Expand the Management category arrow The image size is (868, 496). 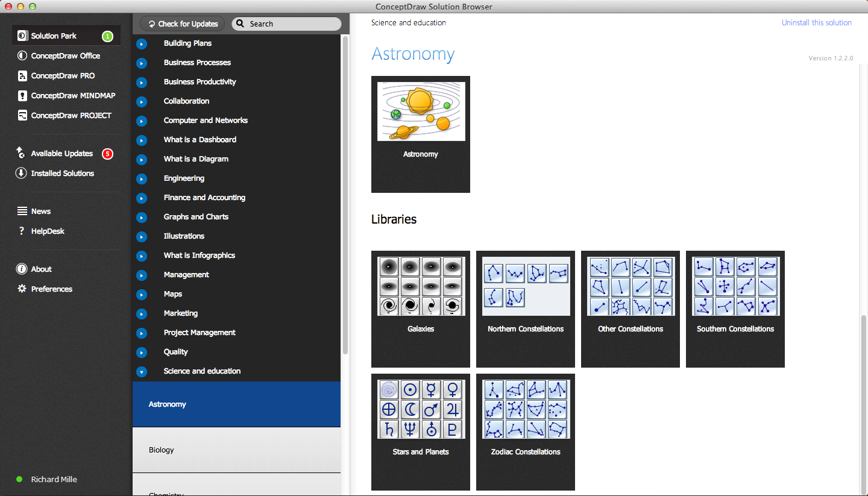click(x=142, y=275)
